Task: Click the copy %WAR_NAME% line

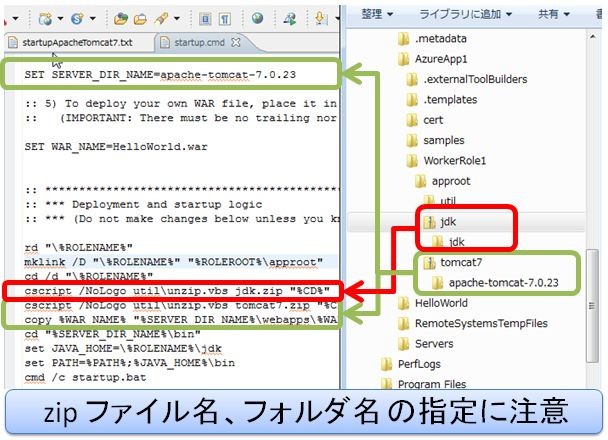Action: (181, 320)
